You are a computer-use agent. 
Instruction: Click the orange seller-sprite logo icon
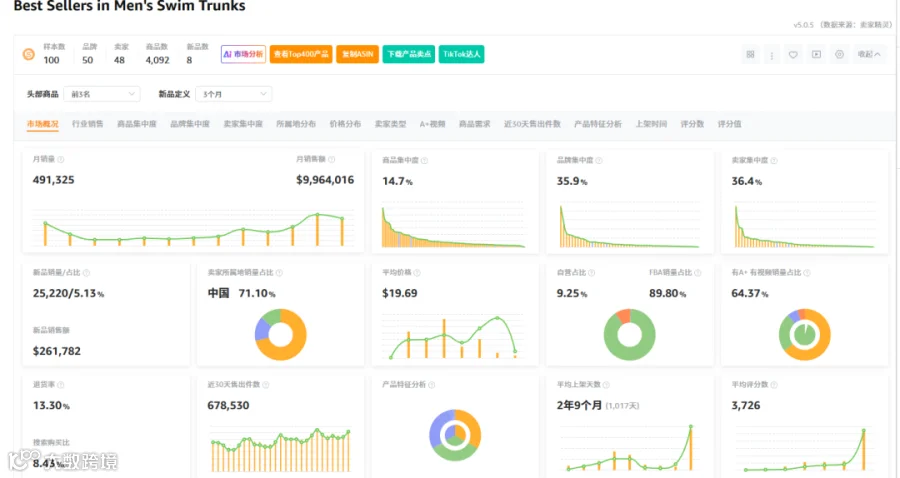tap(28, 55)
